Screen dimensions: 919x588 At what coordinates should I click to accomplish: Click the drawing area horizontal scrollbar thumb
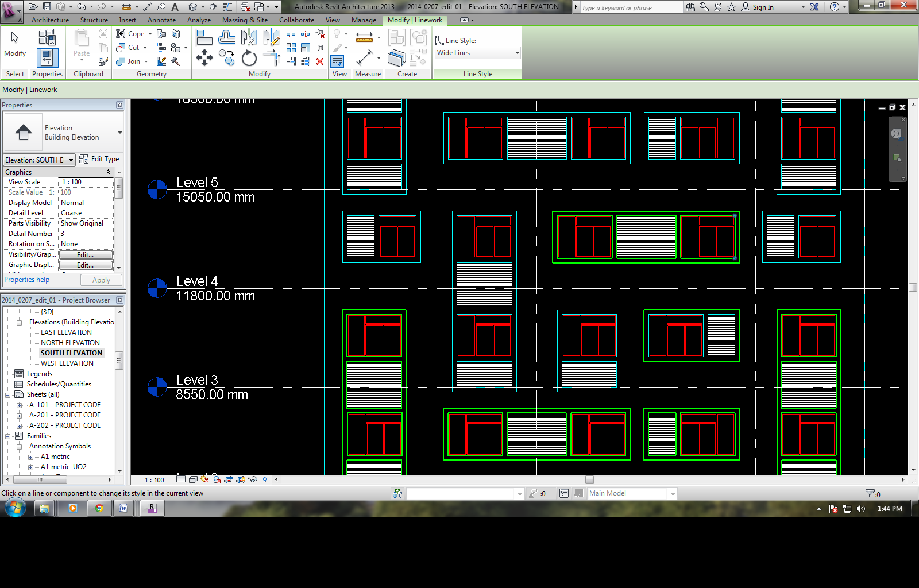pyautogui.click(x=589, y=480)
